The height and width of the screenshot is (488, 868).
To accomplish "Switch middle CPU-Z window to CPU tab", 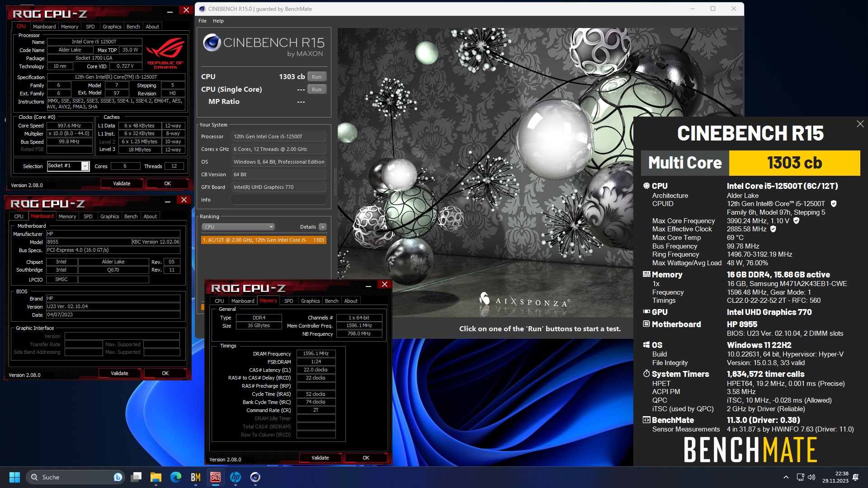I will pyautogui.click(x=19, y=216).
